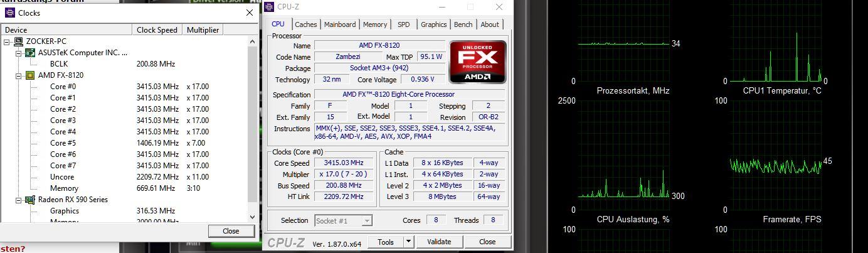Switch to the SPD tab
The width and height of the screenshot is (868, 253).
tap(403, 24)
